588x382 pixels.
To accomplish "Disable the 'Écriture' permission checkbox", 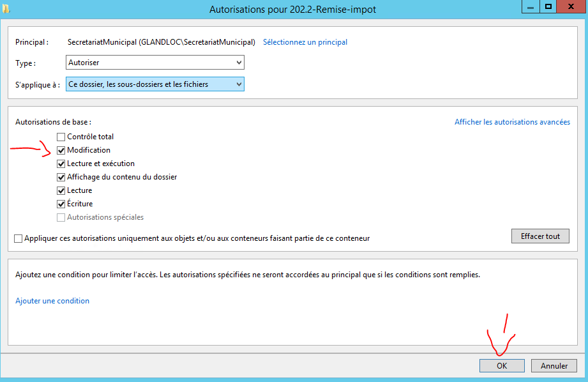I will click(x=61, y=204).
